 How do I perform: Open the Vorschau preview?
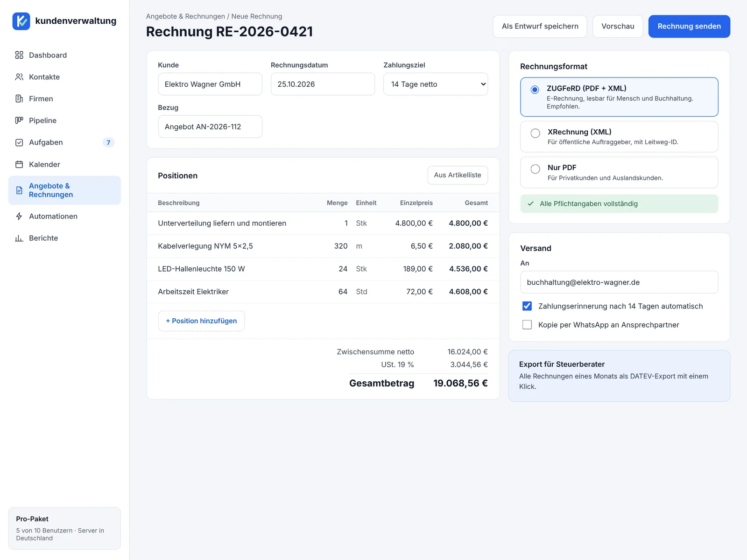(x=618, y=26)
